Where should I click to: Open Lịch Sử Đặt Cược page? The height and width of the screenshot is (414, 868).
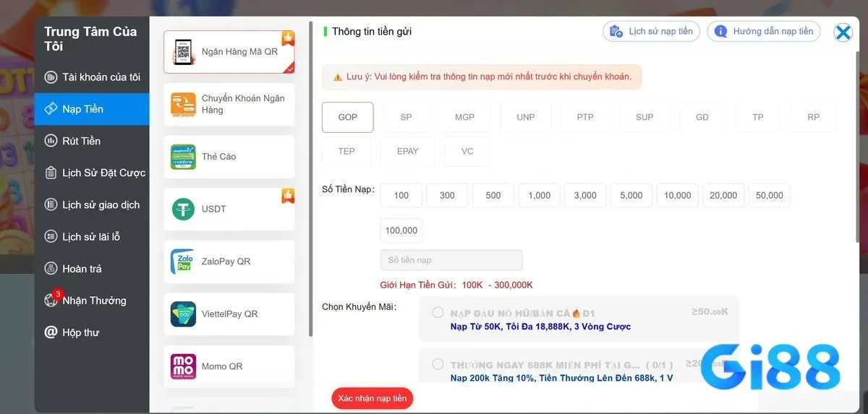pyautogui.click(x=92, y=173)
